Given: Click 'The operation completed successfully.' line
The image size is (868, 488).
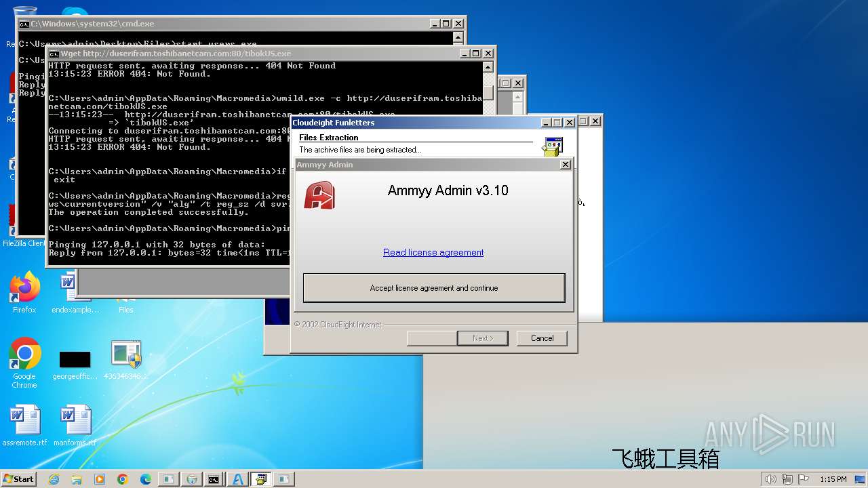Looking at the screenshot, I should 149,212.
